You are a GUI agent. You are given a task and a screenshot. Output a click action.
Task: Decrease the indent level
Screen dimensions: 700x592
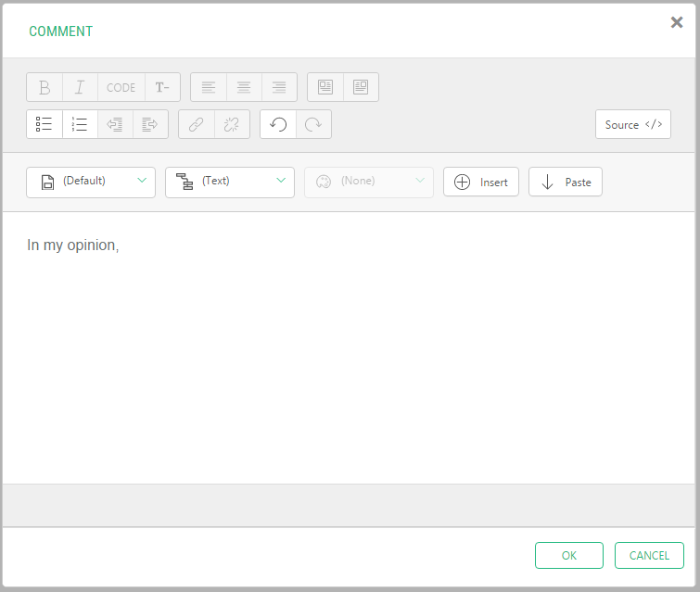point(115,124)
